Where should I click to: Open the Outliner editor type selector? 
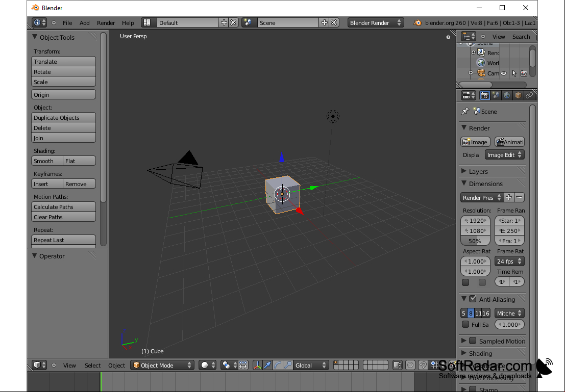(469, 36)
